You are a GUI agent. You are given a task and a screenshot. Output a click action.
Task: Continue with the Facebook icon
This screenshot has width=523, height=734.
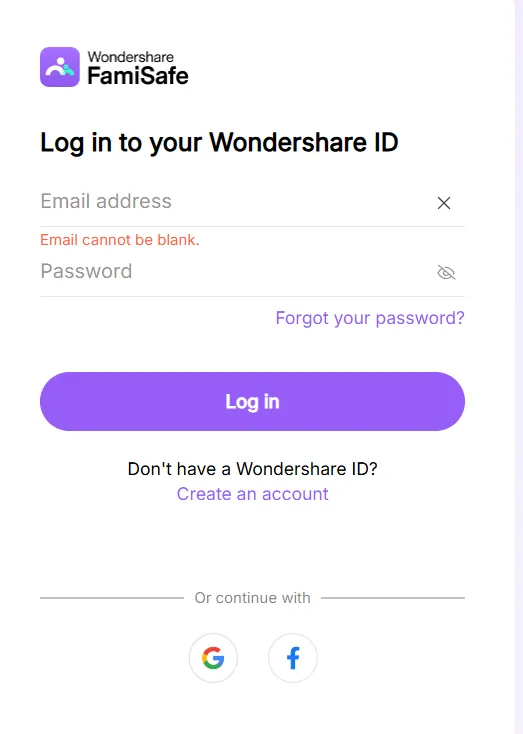coord(293,658)
